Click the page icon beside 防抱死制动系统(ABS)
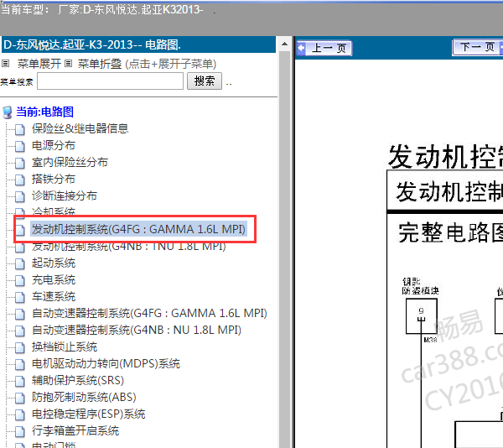Image resolution: width=503 pixels, height=448 pixels. click(20, 398)
